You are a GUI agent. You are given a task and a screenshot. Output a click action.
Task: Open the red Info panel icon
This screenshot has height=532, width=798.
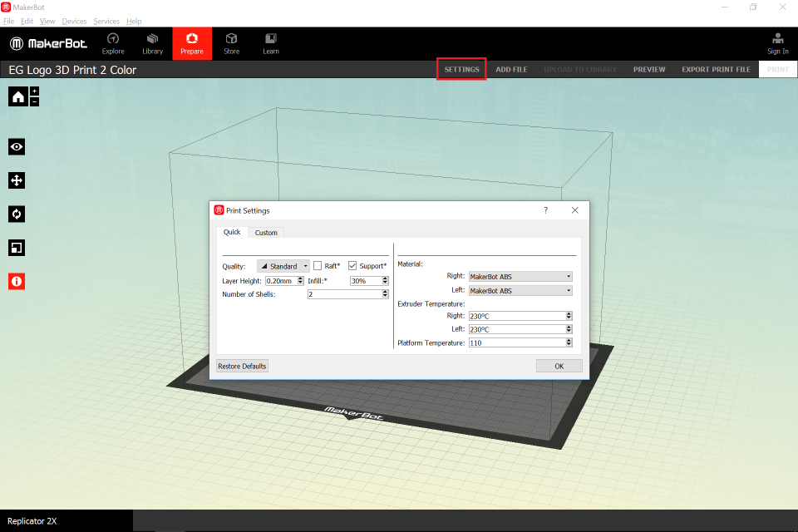(17, 282)
